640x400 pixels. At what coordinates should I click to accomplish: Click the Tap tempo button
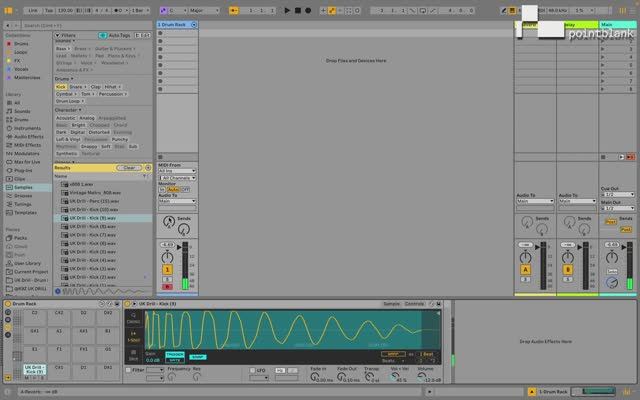[49, 11]
